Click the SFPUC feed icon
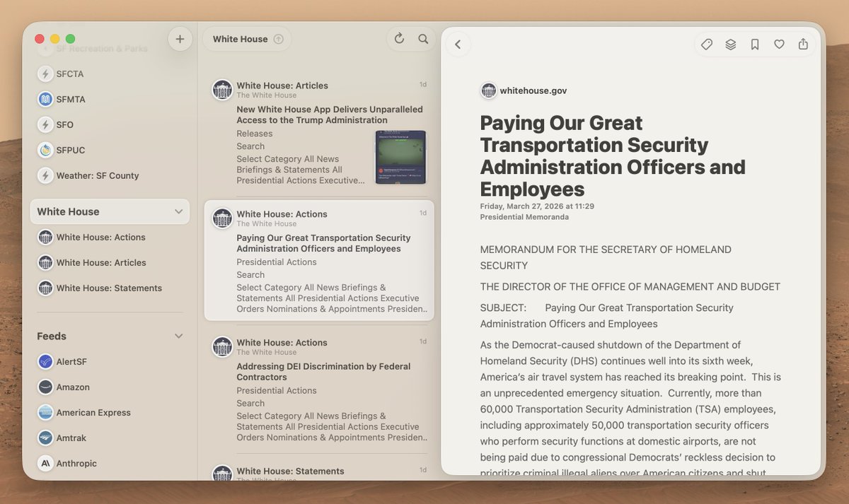Screen dimensions: 849x504 pyautogui.click(x=45, y=150)
